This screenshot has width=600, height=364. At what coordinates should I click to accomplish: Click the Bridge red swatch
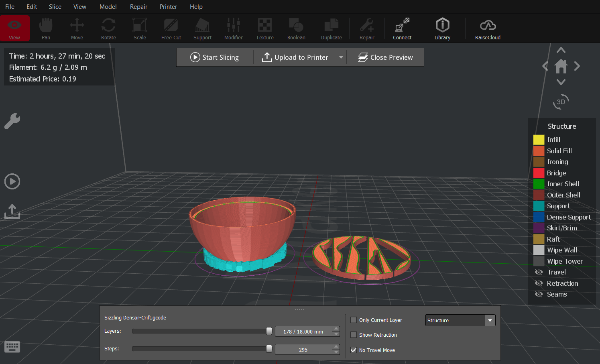(539, 173)
